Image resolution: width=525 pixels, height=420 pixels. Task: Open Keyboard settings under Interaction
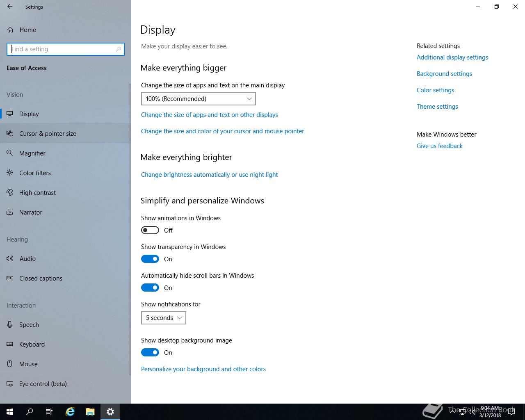[x=66, y=344]
